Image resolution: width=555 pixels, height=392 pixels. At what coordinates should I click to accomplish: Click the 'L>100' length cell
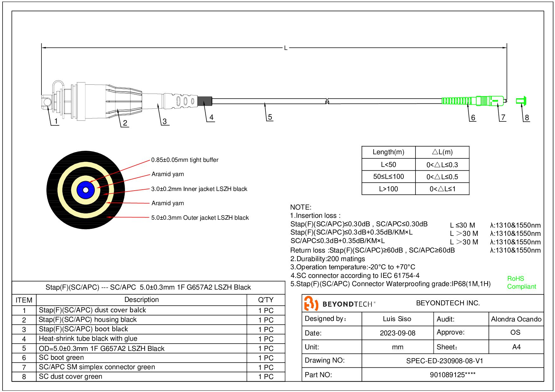pos(389,189)
